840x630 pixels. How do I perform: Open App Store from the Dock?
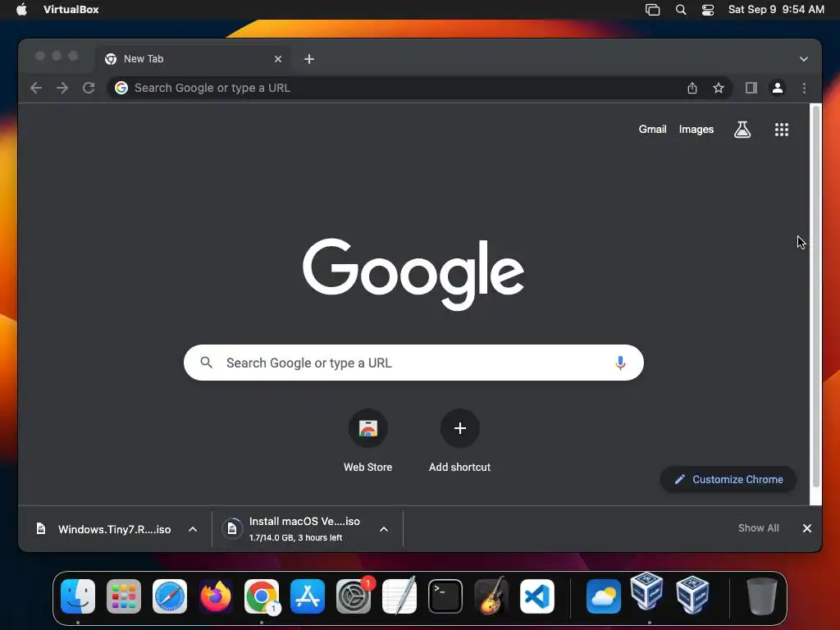coord(308,596)
